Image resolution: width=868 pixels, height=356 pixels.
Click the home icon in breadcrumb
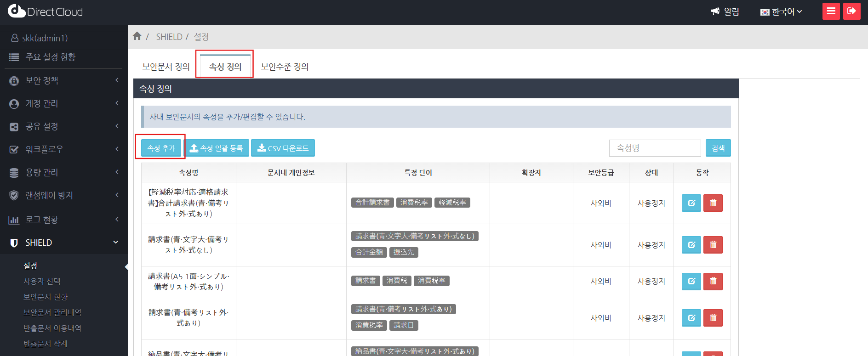click(137, 36)
